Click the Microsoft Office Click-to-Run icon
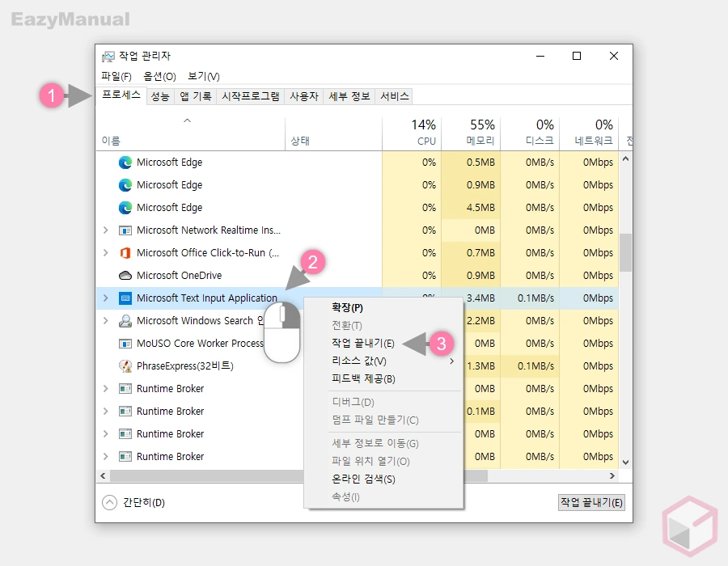 pos(125,252)
